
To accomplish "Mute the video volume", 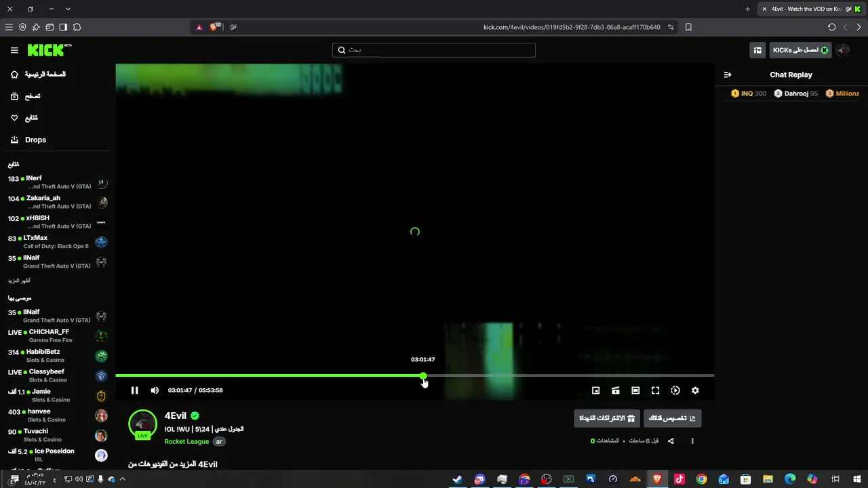I will [x=155, y=390].
